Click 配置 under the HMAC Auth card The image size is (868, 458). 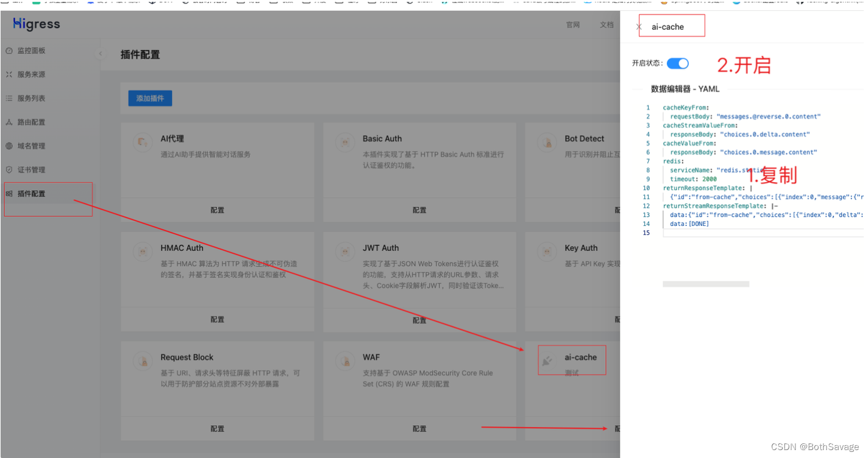[218, 319]
